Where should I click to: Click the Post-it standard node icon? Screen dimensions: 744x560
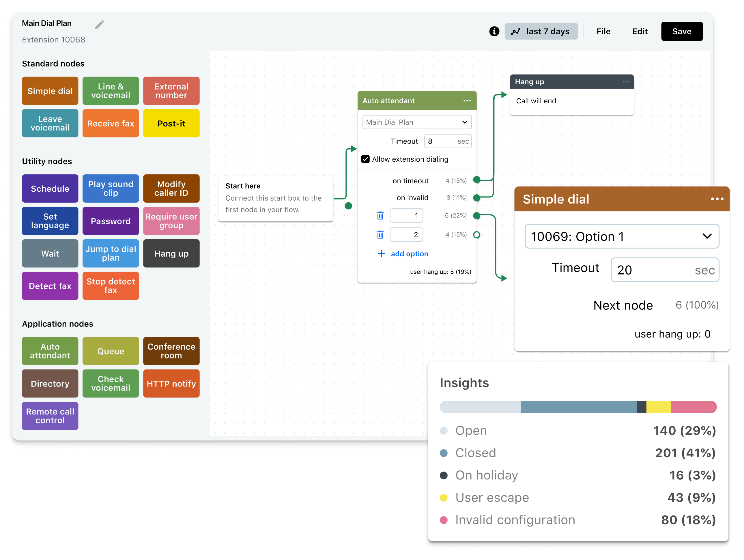(x=171, y=124)
